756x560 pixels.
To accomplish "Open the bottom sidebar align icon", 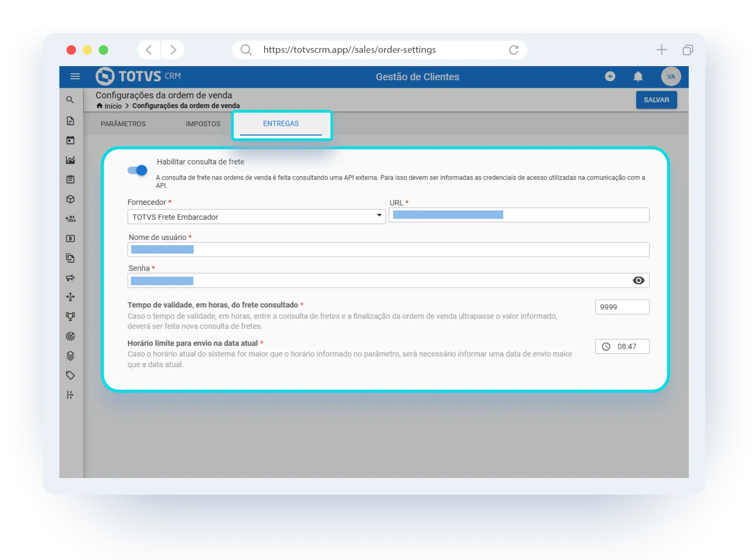I will 70,395.
